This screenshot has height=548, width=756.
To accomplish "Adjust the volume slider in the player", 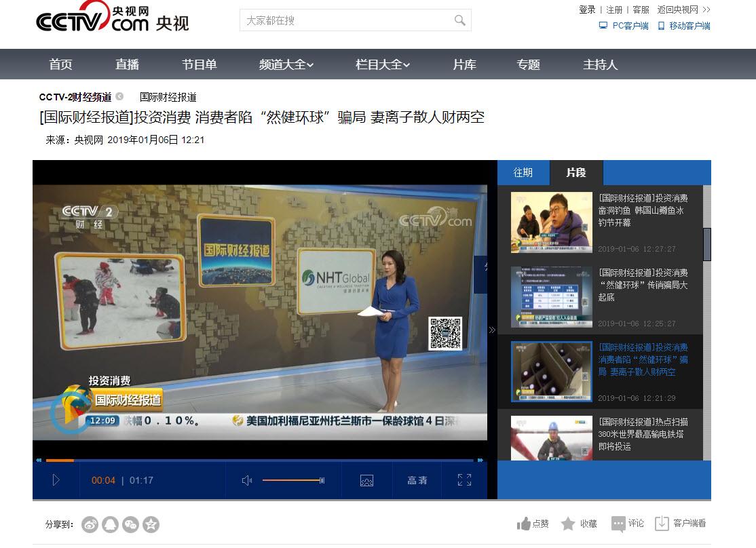I will pyautogui.click(x=292, y=480).
